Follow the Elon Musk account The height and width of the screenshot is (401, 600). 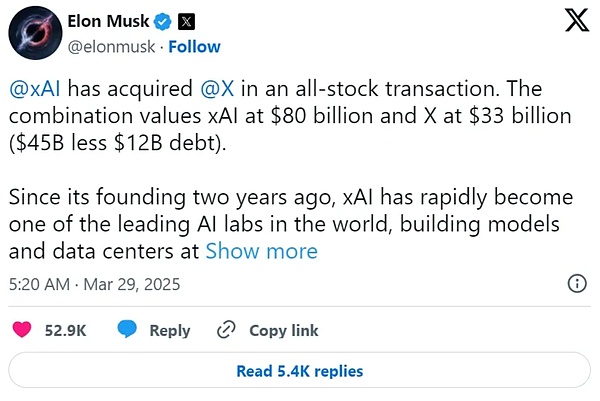point(194,46)
